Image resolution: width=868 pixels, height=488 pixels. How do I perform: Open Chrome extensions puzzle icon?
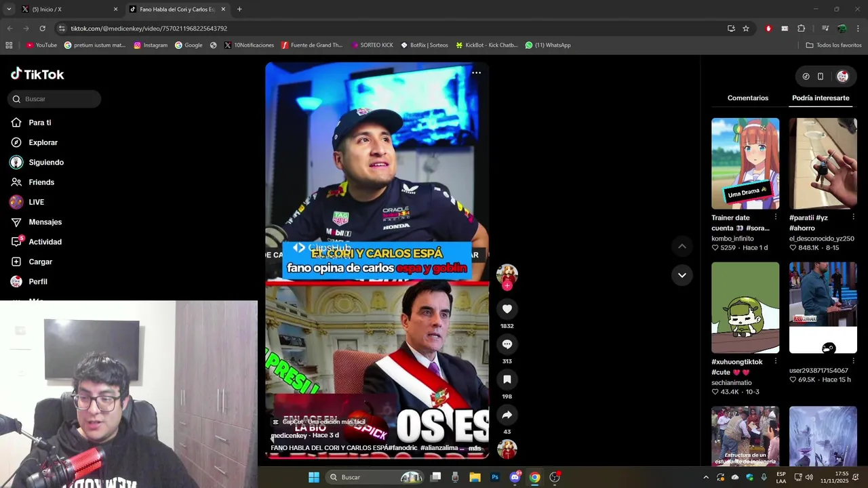(x=802, y=28)
